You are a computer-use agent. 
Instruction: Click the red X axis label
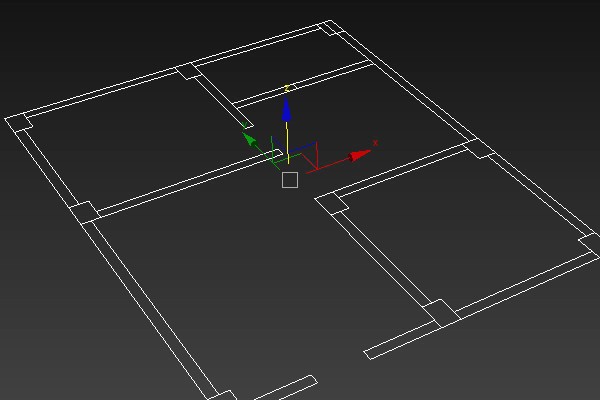pos(376,144)
